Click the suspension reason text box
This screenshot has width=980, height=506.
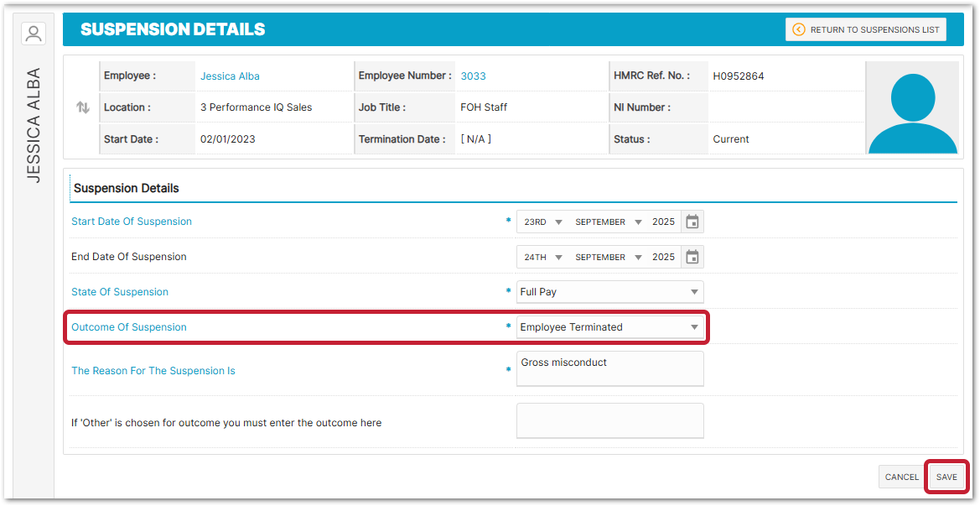[x=609, y=368]
